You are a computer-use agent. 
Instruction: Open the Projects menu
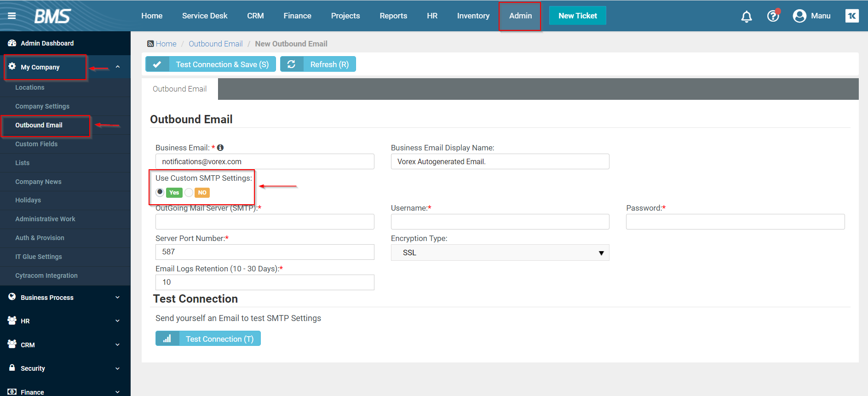pos(345,16)
